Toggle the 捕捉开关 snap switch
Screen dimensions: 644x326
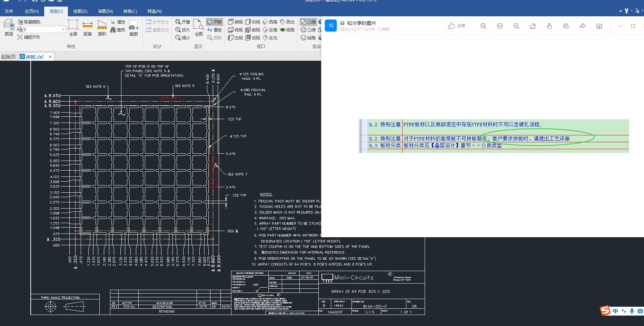click(28, 37)
